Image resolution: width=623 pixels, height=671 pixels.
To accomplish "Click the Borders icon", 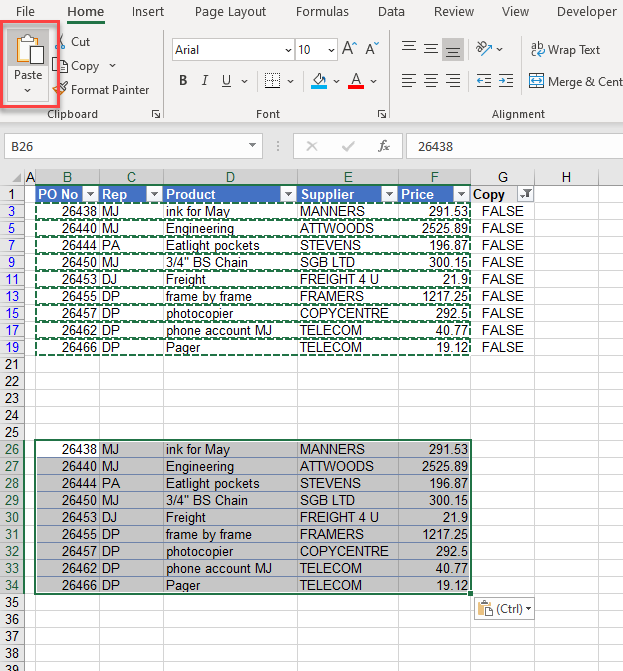I will 270,81.
